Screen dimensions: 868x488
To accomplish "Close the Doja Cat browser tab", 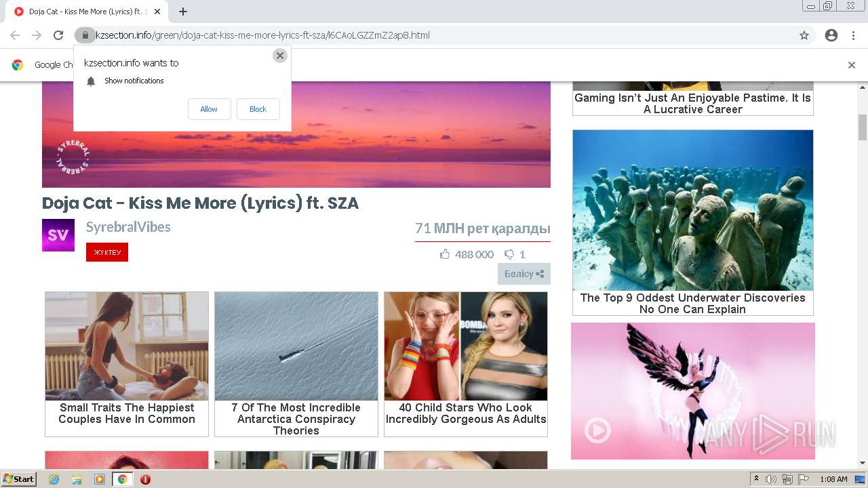I will [158, 12].
